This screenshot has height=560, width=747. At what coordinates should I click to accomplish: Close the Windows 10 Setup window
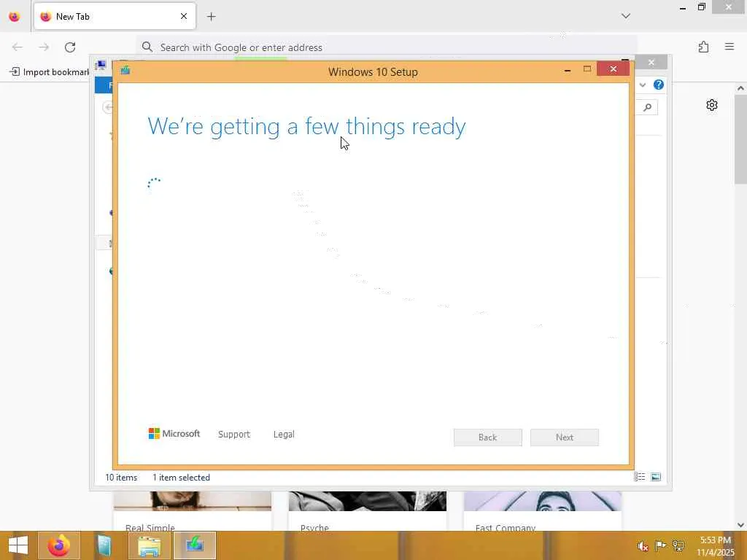point(613,69)
